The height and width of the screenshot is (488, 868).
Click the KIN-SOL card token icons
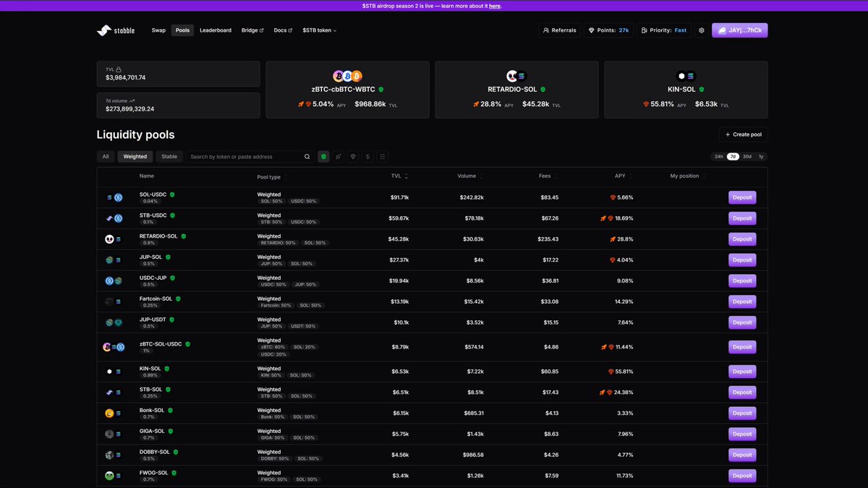point(686,76)
